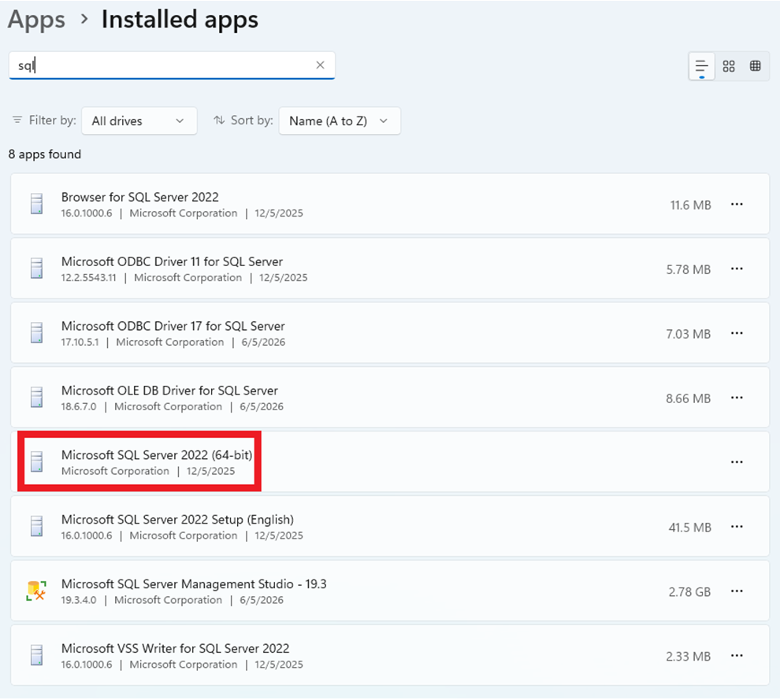
Task: Click version 17.10.5.1 text
Action: [80, 343]
